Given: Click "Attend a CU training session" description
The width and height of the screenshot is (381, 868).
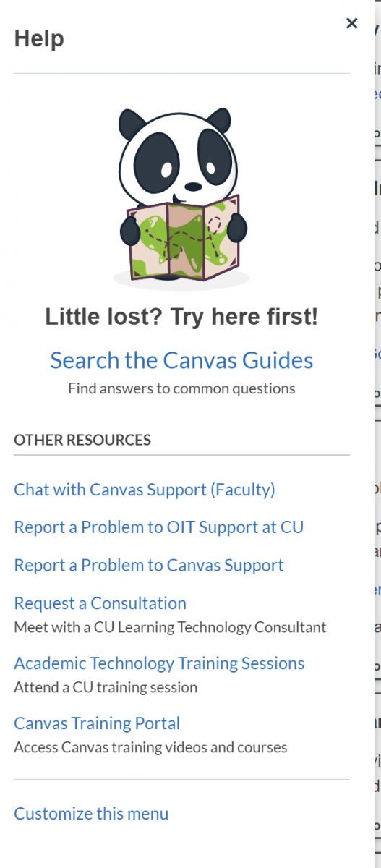Looking at the screenshot, I should click(106, 687).
